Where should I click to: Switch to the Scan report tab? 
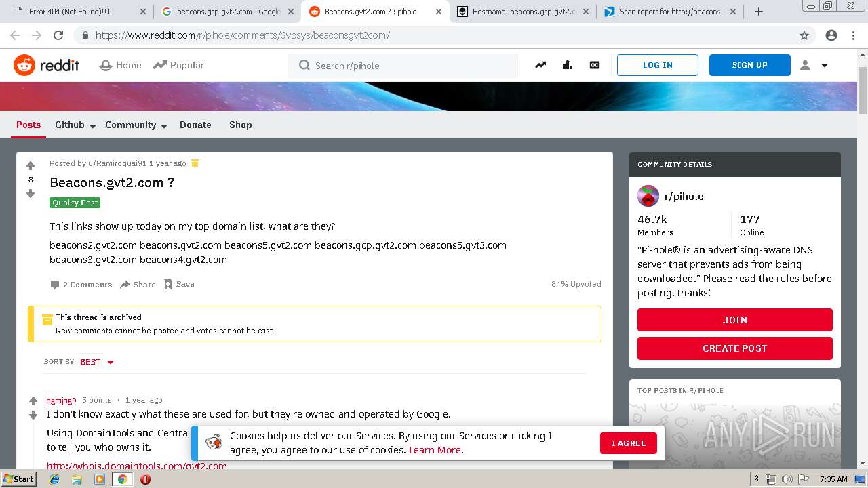tap(671, 12)
